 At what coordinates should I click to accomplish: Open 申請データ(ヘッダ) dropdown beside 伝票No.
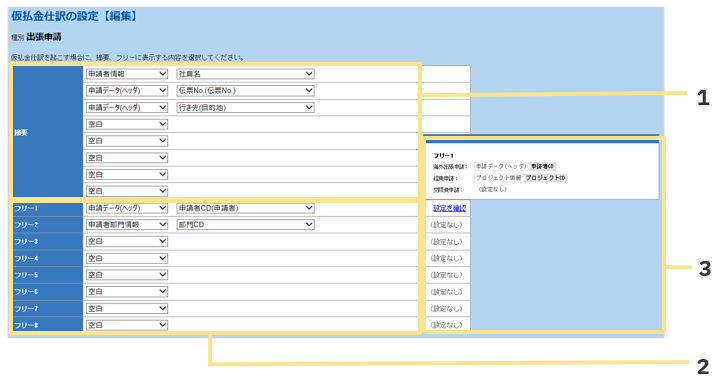tap(126, 91)
